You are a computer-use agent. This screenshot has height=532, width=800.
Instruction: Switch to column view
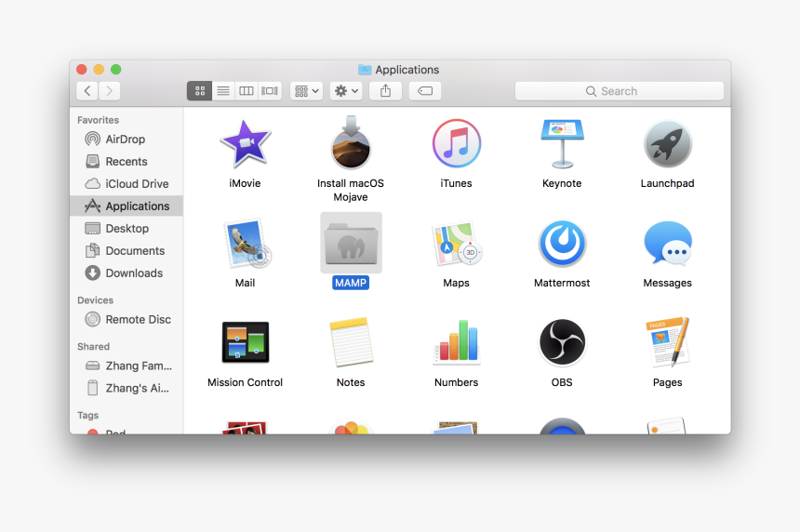[x=247, y=91]
